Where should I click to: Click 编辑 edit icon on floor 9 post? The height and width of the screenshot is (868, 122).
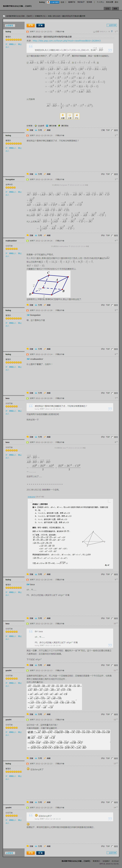(x=47, y=618)
